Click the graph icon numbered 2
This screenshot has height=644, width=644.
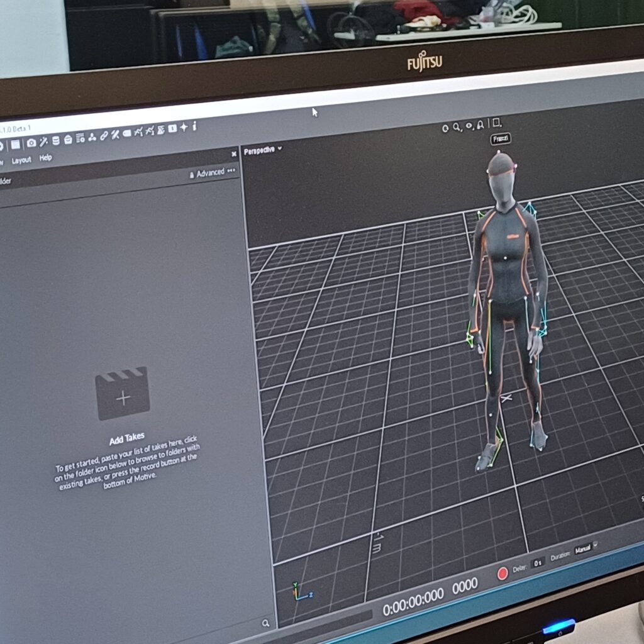pos(150,131)
